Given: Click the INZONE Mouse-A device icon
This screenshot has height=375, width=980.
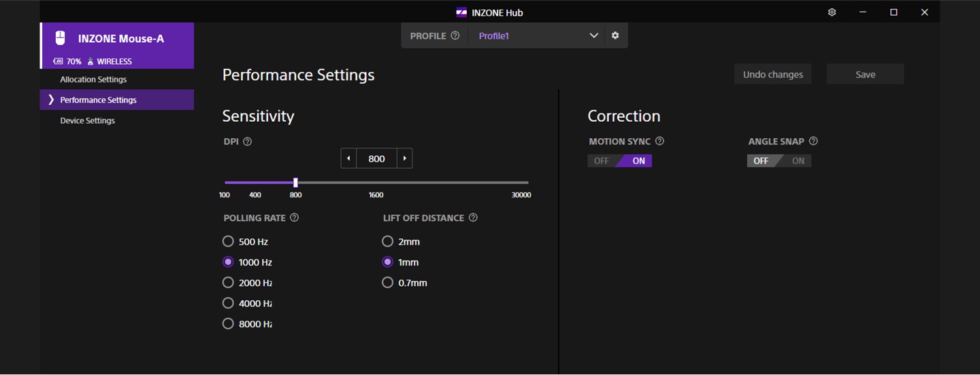Looking at the screenshot, I should 61,38.
